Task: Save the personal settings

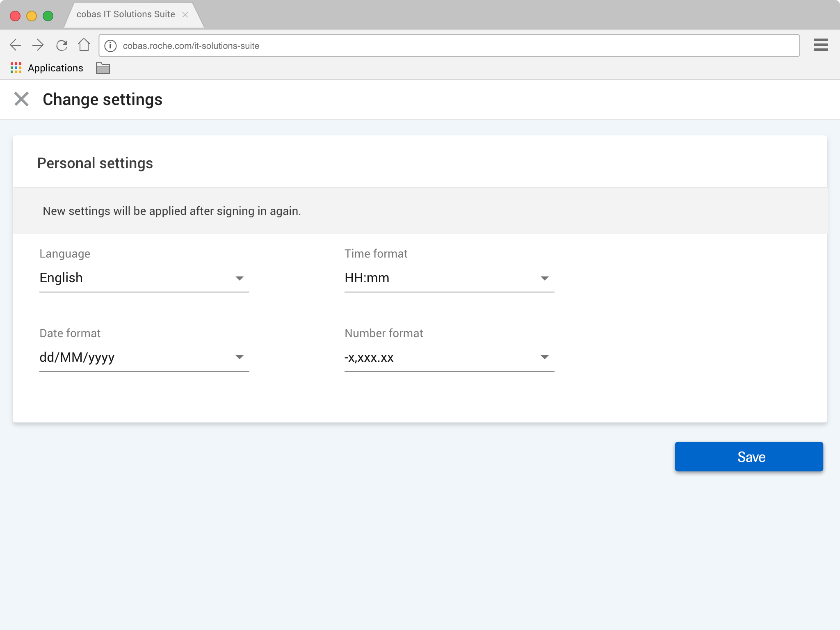Action: point(749,457)
